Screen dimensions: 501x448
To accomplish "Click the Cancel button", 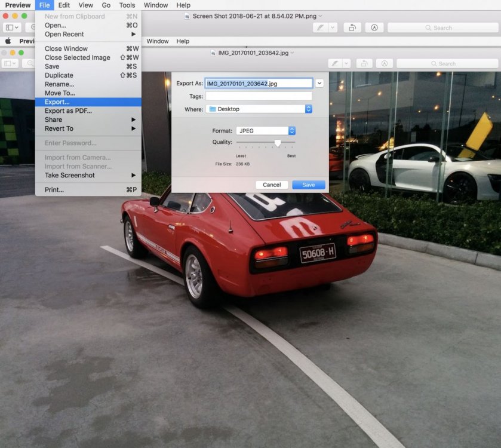I will (272, 185).
